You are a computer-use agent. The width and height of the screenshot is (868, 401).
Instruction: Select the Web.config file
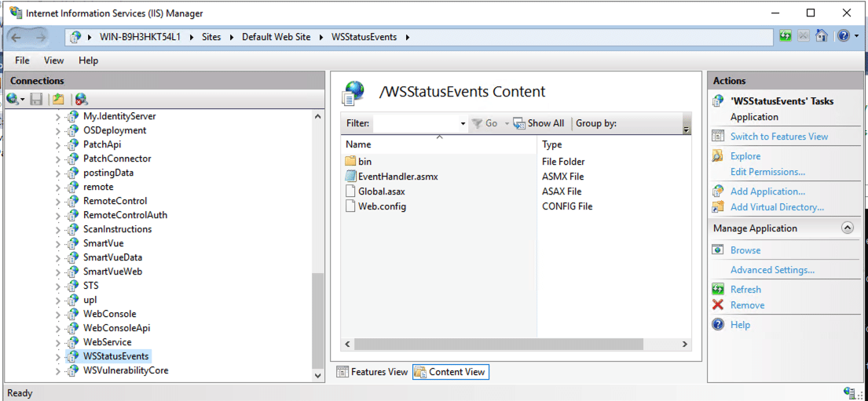pos(381,206)
